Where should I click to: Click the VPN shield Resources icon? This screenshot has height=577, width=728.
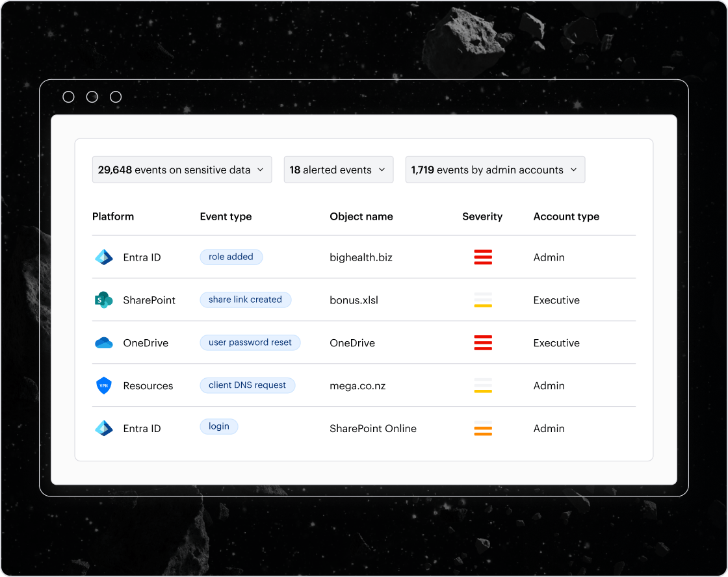pos(104,386)
